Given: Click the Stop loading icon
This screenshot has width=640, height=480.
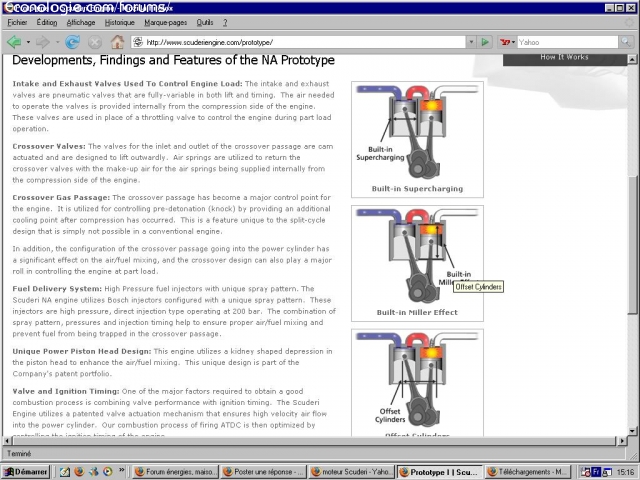Looking at the screenshot, I should point(95,42).
